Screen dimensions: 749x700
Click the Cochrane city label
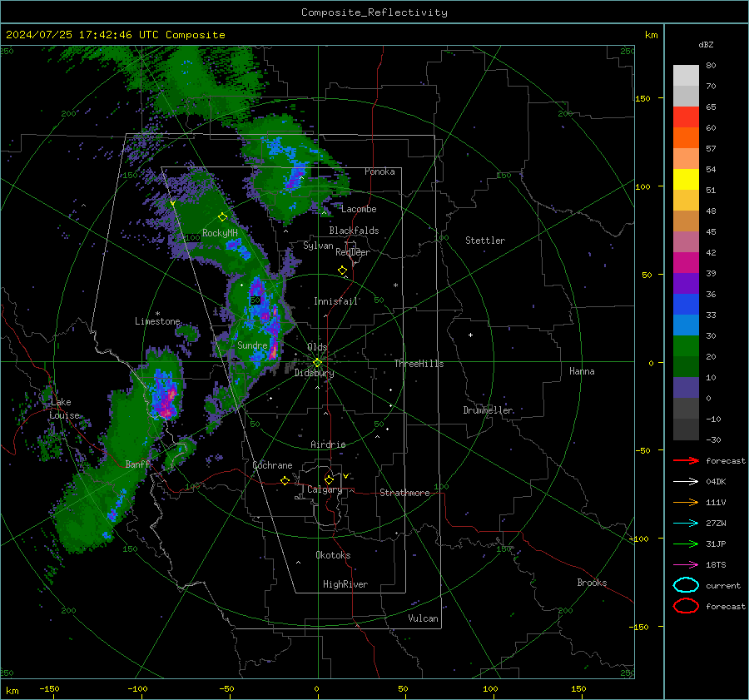pos(272,465)
